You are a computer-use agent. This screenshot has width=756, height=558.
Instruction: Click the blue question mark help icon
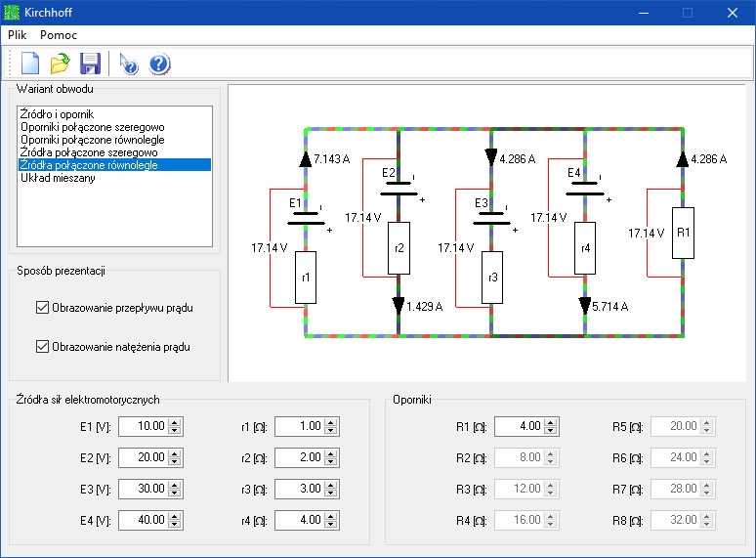point(159,64)
